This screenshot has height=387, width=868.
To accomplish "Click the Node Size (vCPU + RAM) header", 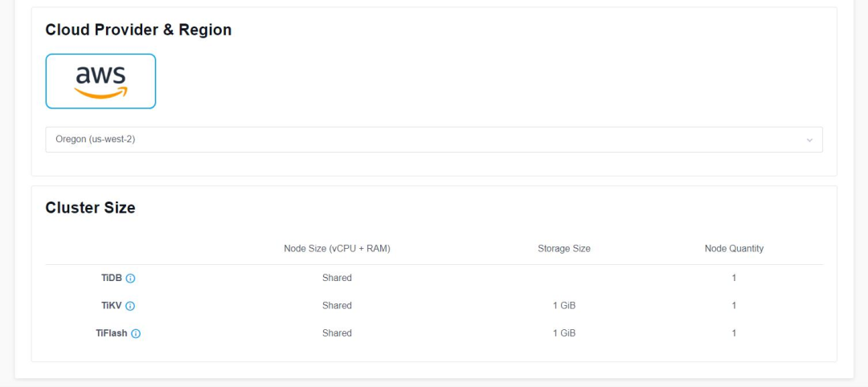I will [337, 249].
